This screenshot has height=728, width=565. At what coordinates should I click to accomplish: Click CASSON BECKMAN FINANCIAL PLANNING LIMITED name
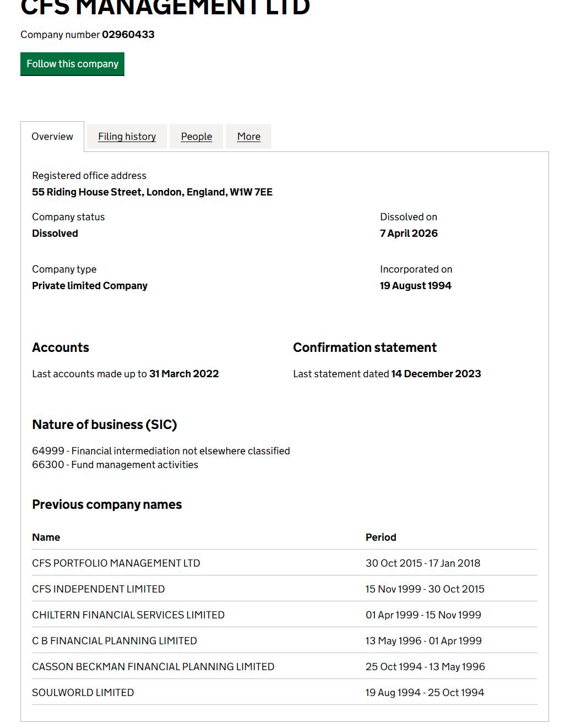pos(153,667)
